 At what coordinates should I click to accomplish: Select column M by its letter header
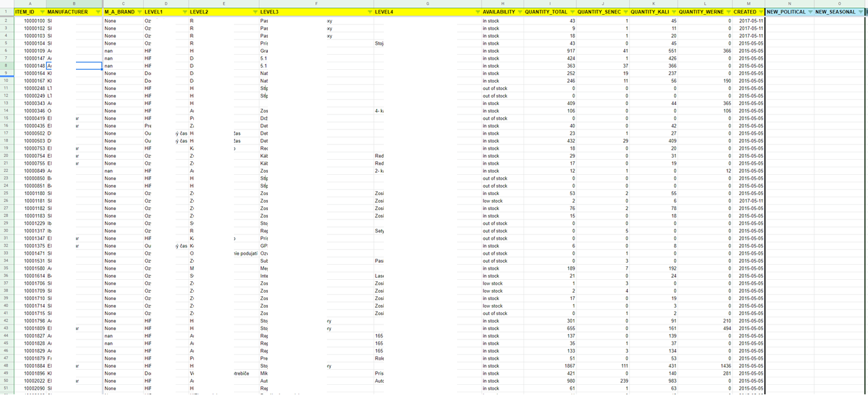[x=749, y=4]
